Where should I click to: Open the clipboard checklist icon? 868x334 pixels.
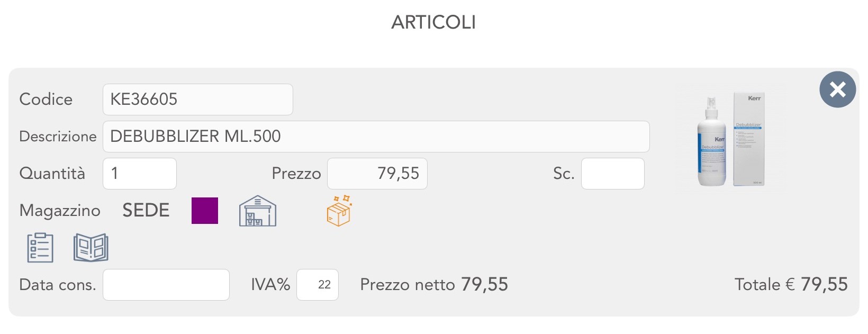[40, 248]
